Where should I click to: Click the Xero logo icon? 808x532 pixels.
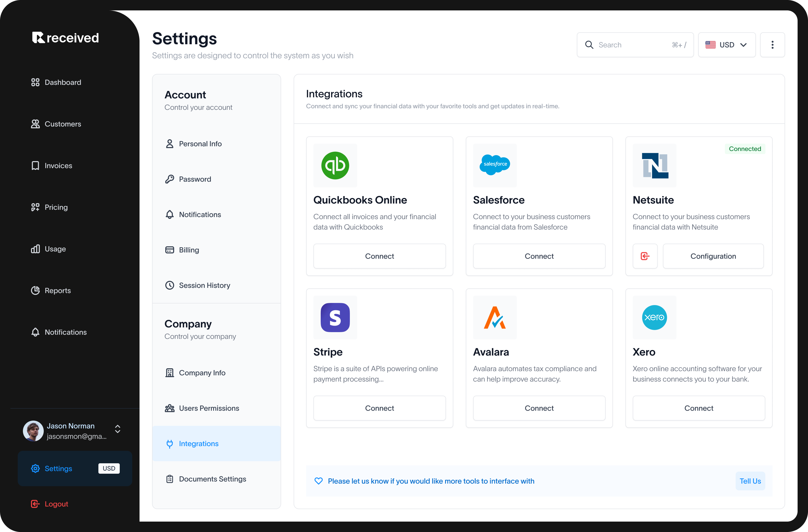coord(654,318)
